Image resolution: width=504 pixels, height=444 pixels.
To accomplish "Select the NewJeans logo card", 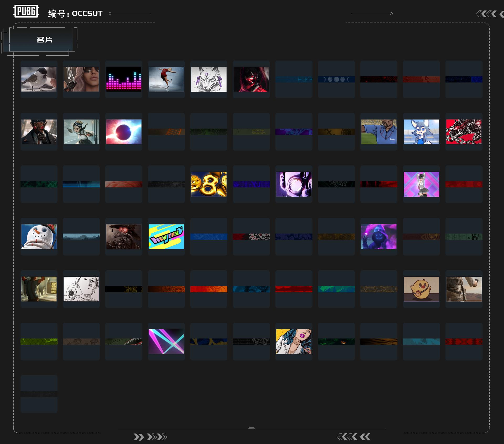I will tap(166, 237).
